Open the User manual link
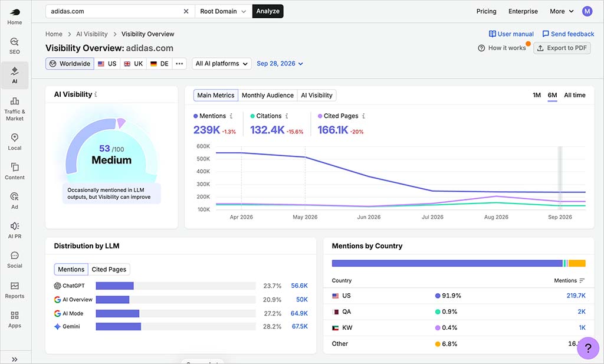604x364 pixels. [511, 34]
